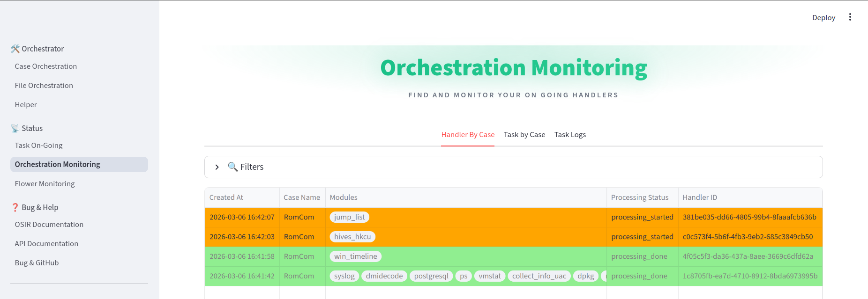Image resolution: width=868 pixels, height=299 pixels.
Task: Sort by Handler ID column header
Action: (750, 197)
